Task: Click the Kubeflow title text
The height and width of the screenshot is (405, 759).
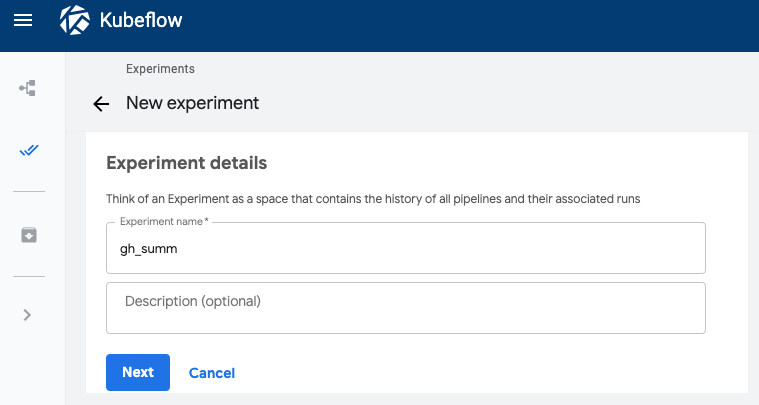Action: click(x=140, y=20)
